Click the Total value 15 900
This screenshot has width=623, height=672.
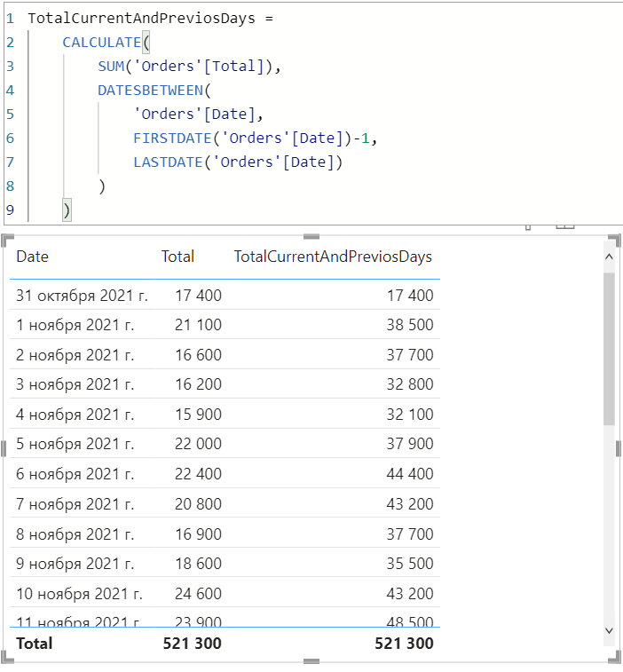coord(198,415)
